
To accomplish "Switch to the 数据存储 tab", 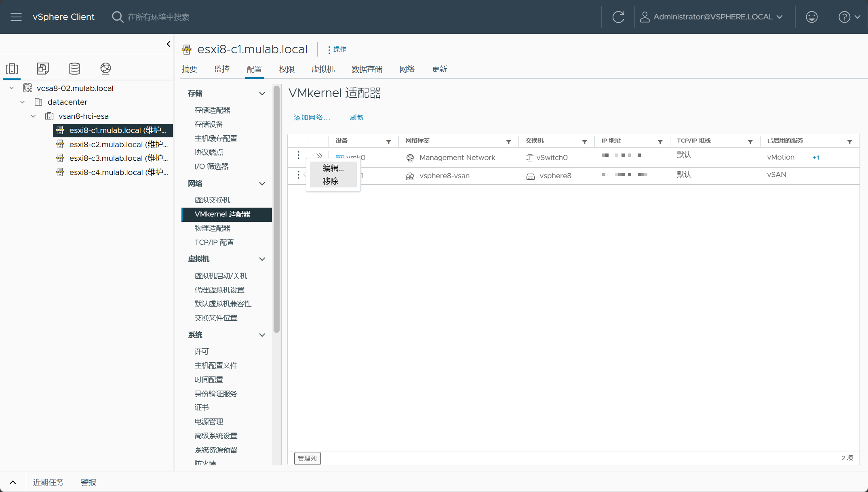I will [367, 69].
